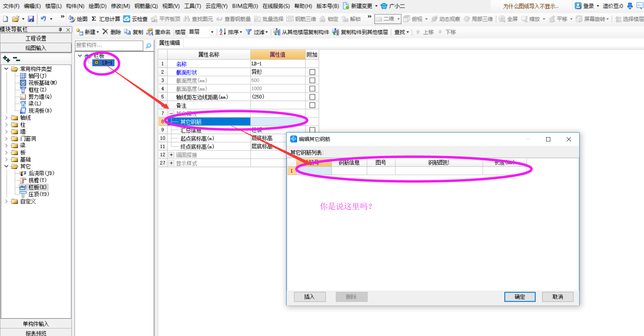This screenshot has height=336, width=644.
Task: Pin the 模块导航栏 panel
Action: [60, 30]
